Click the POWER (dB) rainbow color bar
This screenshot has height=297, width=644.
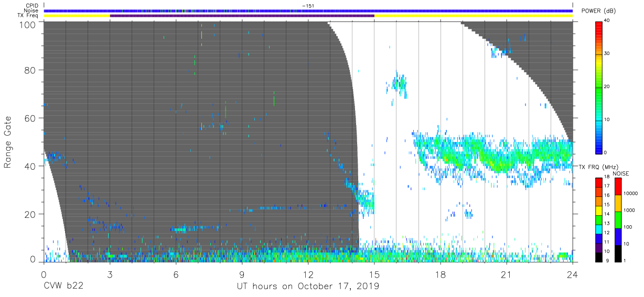click(599, 87)
